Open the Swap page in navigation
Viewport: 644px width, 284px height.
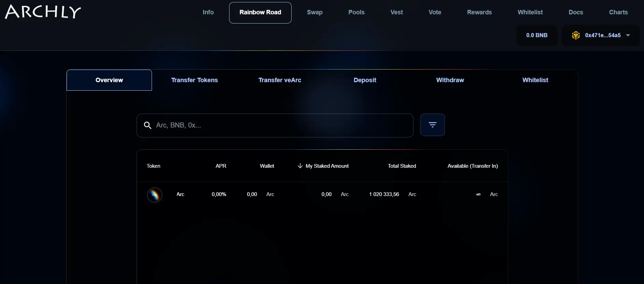314,12
